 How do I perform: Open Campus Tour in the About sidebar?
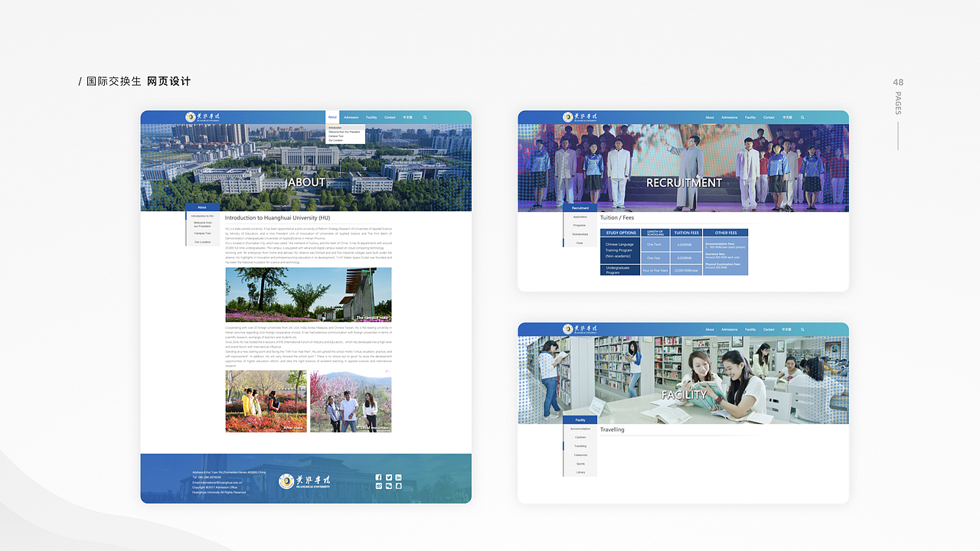202,233
